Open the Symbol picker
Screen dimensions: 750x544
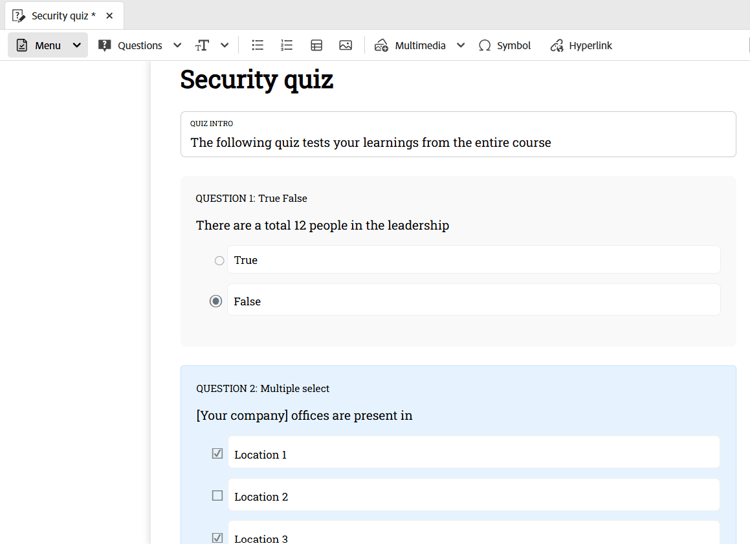[x=505, y=45]
